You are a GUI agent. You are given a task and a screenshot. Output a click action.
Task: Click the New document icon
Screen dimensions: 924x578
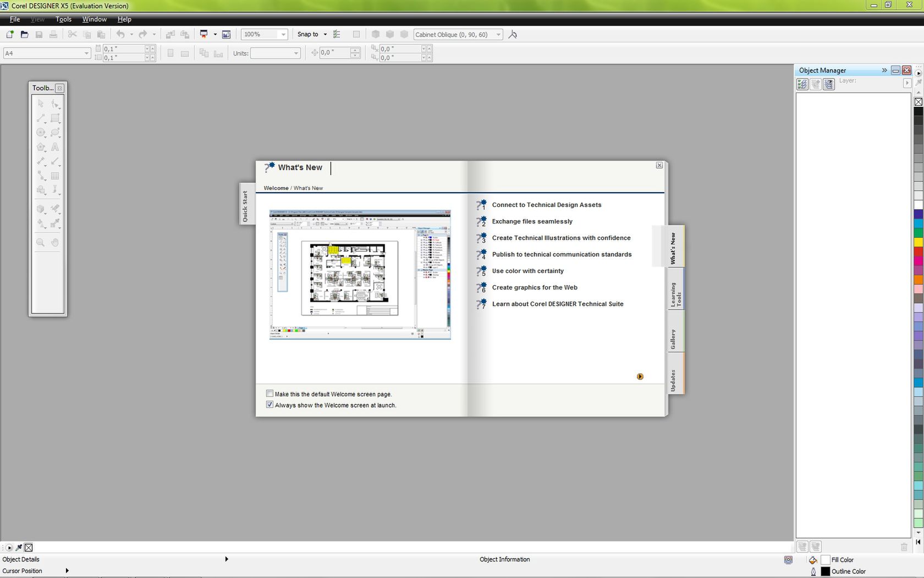click(10, 34)
